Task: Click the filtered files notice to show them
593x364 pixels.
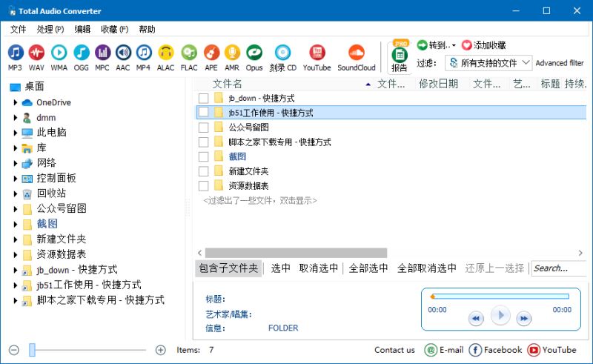Action: click(x=260, y=201)
